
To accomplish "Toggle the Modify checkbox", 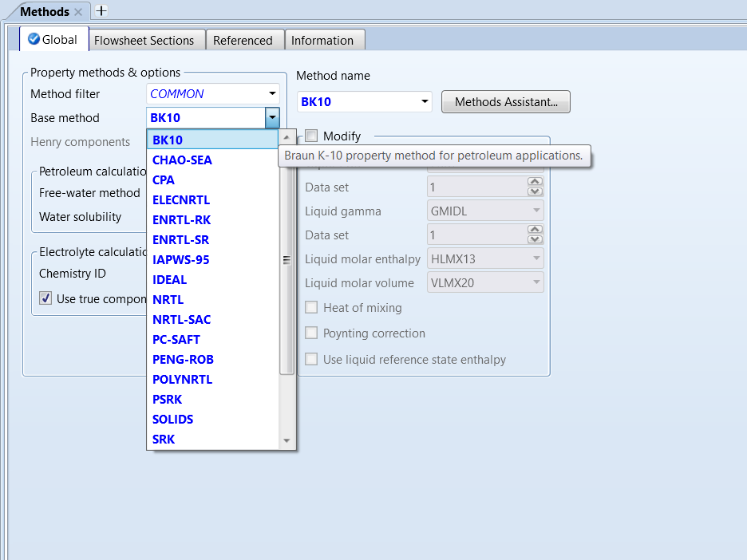I will pos(311,136).
